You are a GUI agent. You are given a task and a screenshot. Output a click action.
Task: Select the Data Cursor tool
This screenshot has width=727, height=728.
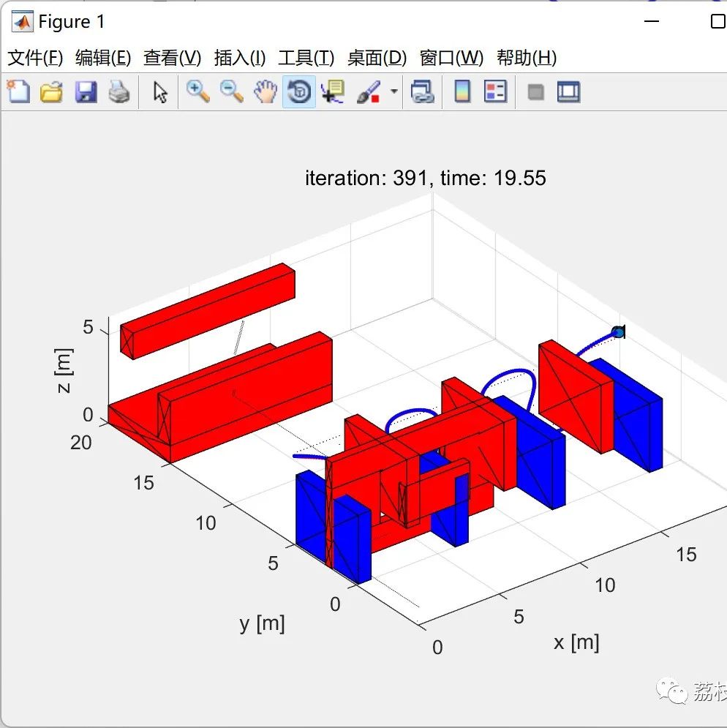333,91
